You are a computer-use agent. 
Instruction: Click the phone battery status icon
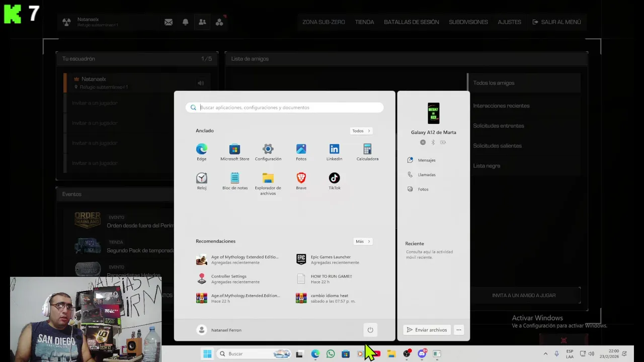(443, 142)
